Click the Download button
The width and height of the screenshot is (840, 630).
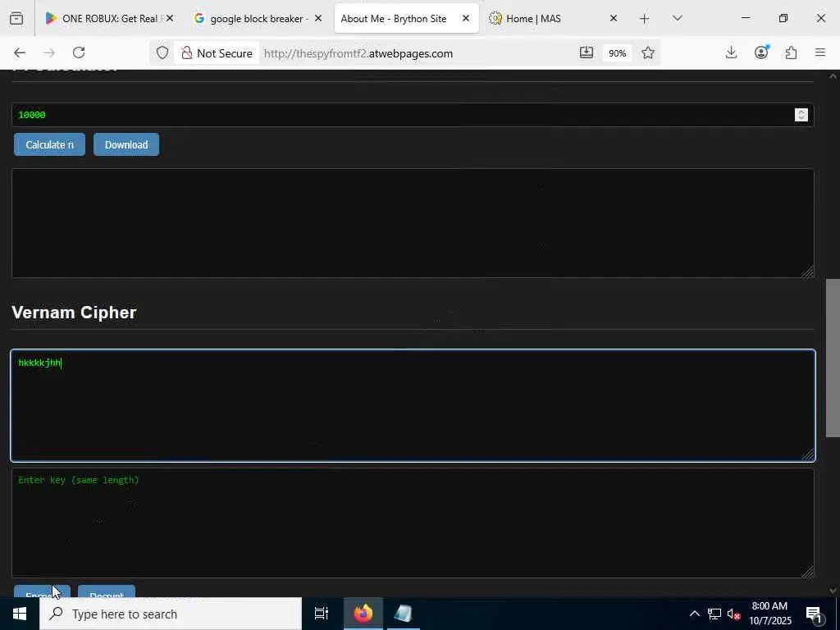point(126,144)
